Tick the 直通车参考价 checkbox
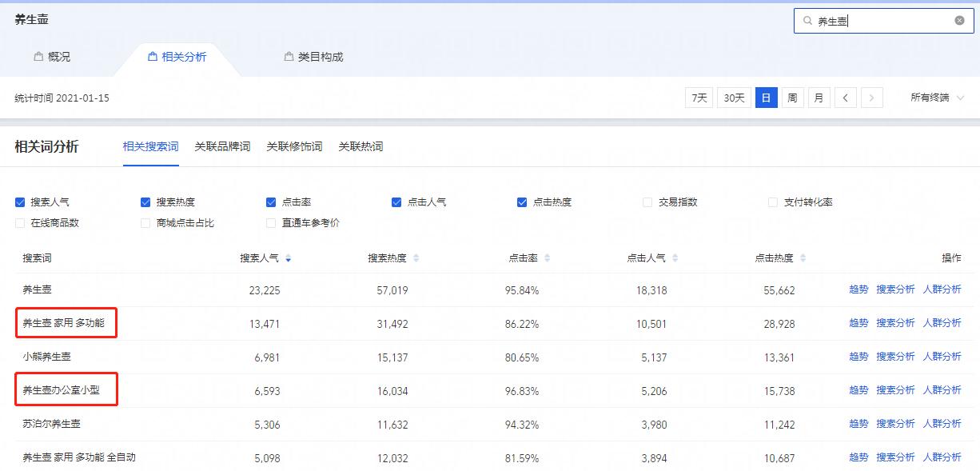Screen dimensions: 980x471 (x=271, y=223)
